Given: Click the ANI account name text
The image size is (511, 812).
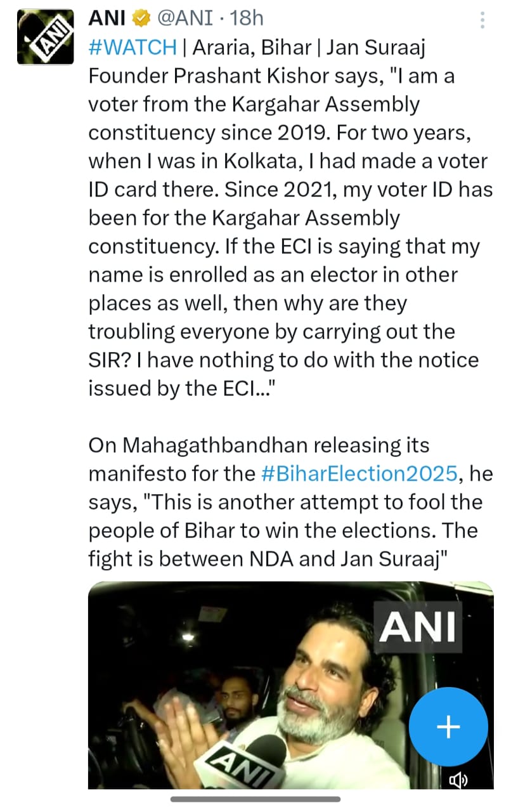Looking at the screenshot, I should coord(106,19).
